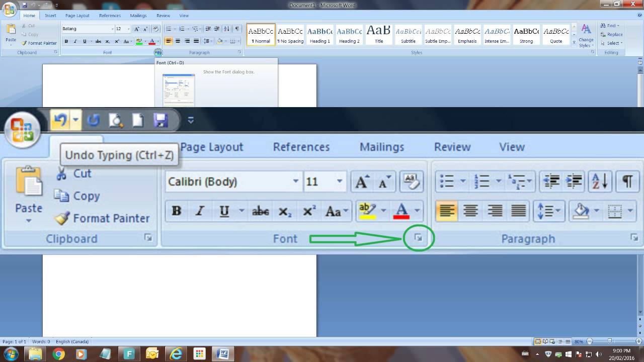The image size is (644, 362).
Task: Click Decrease Indent in the enlarged ribbon
Action: 552,182
